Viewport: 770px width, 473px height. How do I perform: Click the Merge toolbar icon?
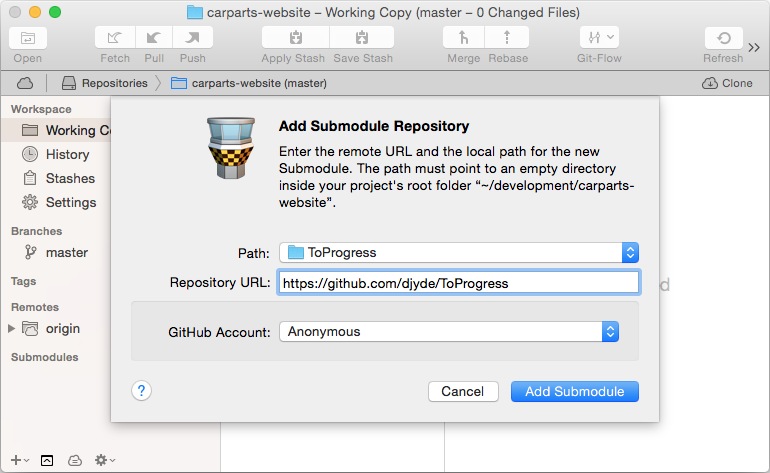[x=463, y=38]
